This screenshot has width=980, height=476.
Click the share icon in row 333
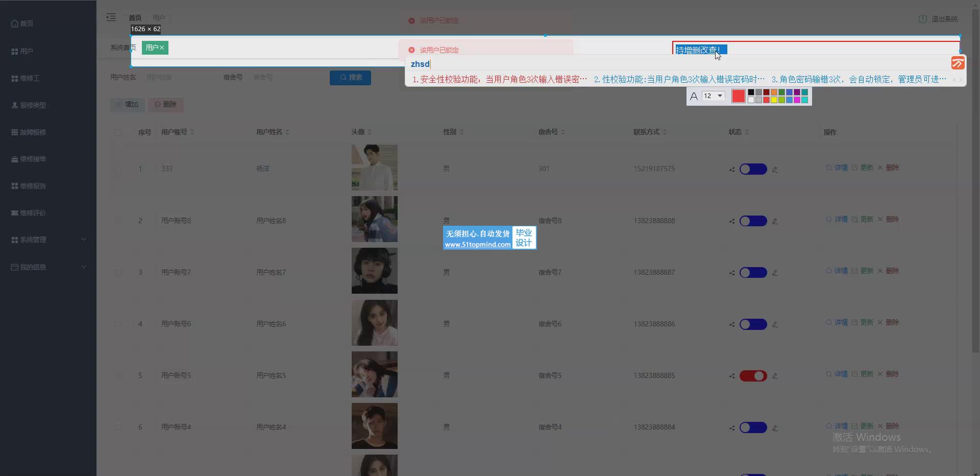coord(732,170)
